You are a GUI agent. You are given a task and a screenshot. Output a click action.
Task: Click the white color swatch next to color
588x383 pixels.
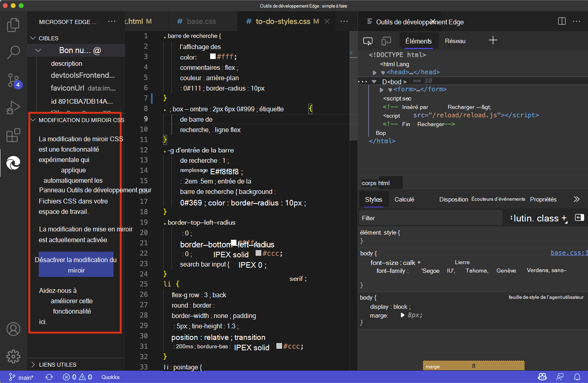[x=213, y=56]
